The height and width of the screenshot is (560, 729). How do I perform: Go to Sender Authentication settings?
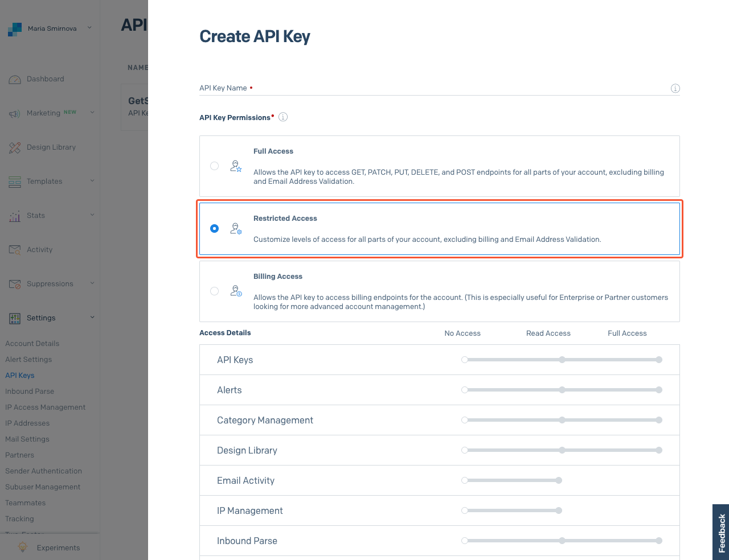click(x=44, y=471)
